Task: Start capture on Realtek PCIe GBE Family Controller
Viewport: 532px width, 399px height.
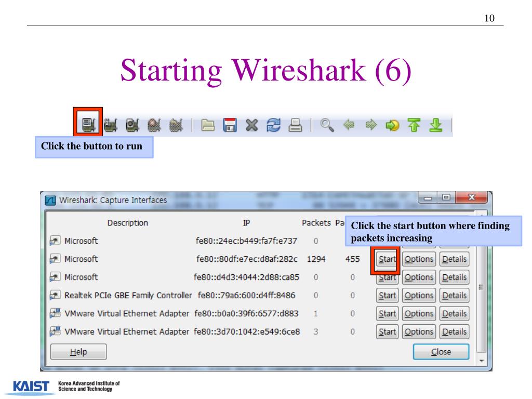Action: click(387, 296)
